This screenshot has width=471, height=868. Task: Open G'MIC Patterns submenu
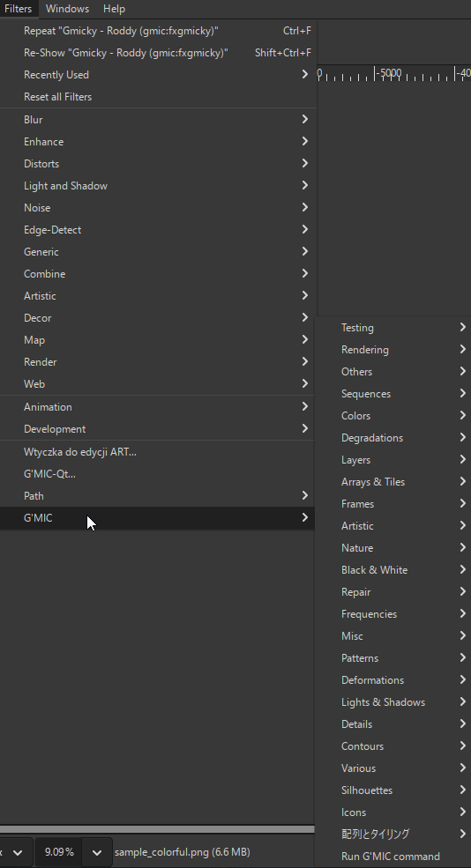click(392, 658)
